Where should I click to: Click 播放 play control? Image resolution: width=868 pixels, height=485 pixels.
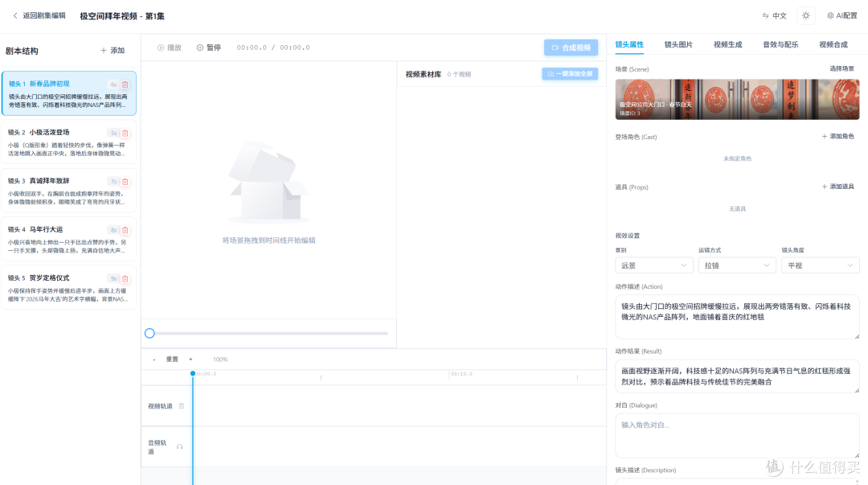click(x=170, y=47)
